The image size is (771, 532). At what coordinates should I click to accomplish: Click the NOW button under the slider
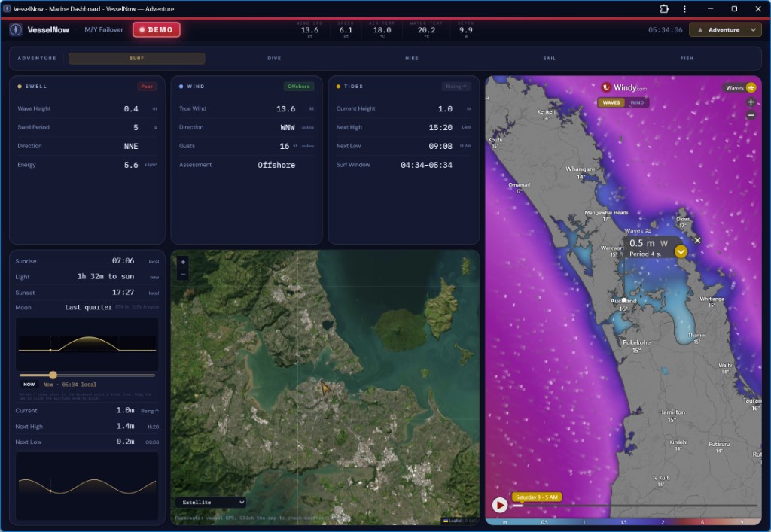tap(29, 385)
